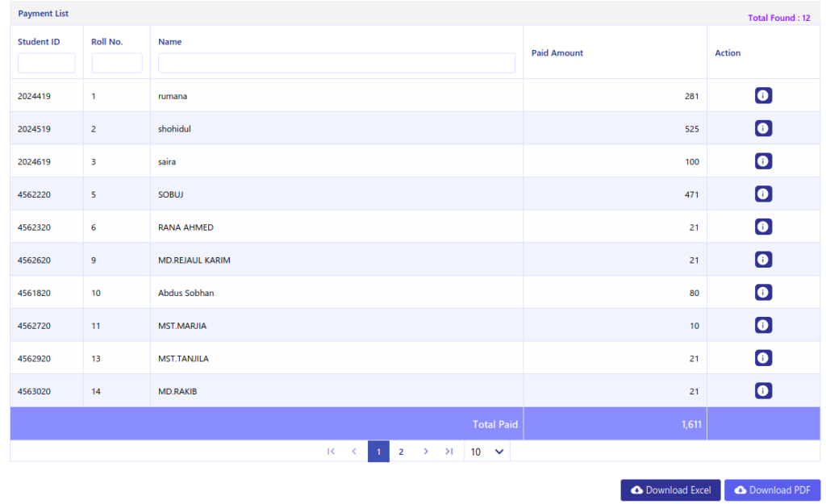Show payment info for SOBUJ

tap(763, 194)
